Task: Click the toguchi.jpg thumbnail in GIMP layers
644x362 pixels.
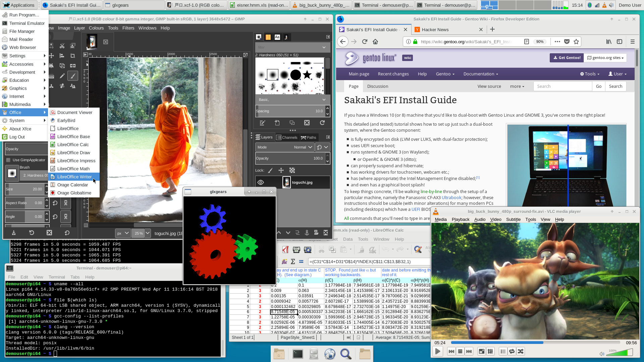Action: tap(286, 182)
